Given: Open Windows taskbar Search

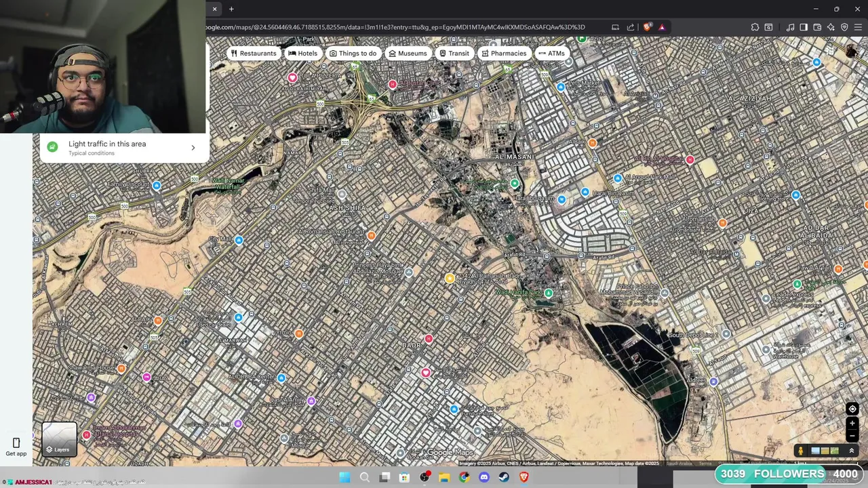Looking at the screenshot, I should pyautogui.click(x=365, y=477).
